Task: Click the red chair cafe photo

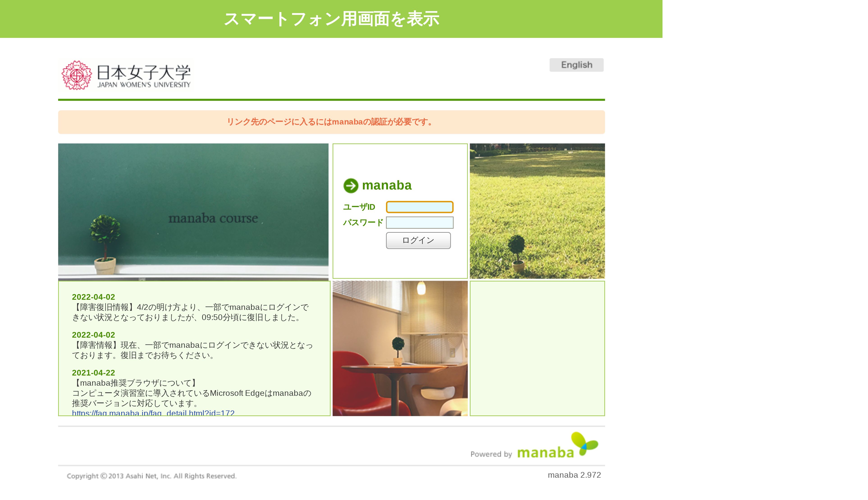Action: 400,348
